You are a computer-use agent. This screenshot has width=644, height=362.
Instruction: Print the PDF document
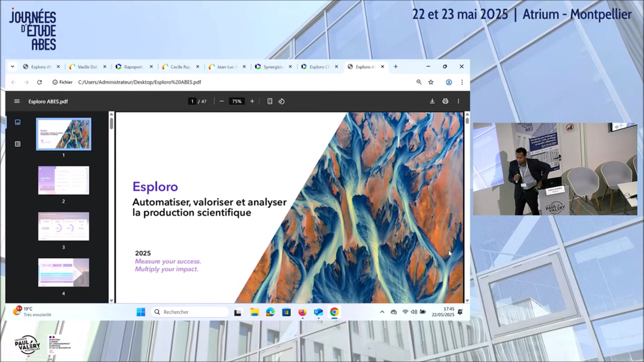tap(445, 101)
